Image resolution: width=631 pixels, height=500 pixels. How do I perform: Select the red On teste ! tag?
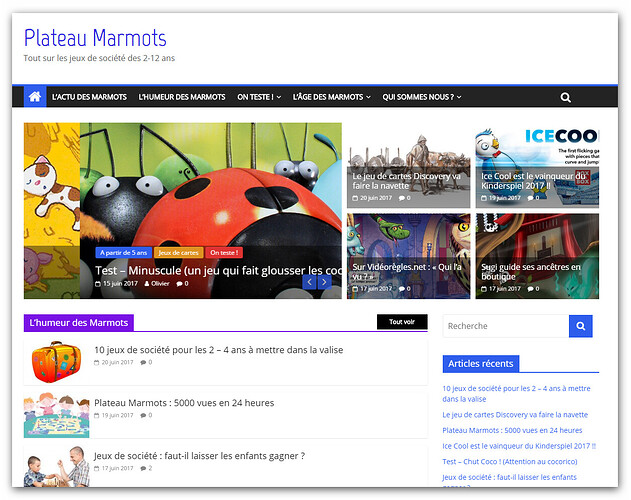pos(224,253)
